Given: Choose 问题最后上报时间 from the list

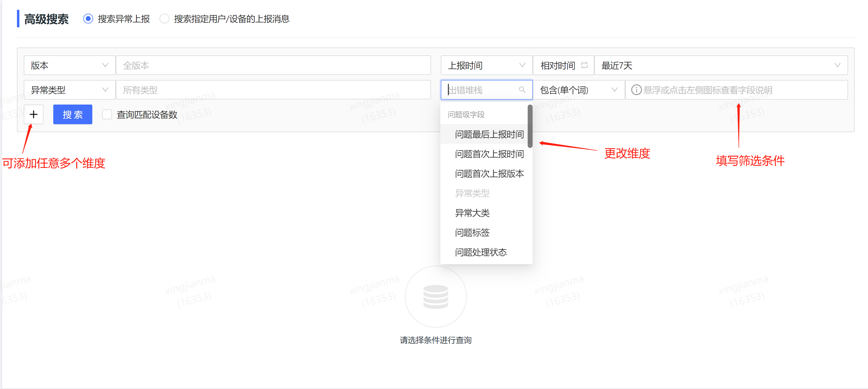Looking at the screenshot, I should pos(484,134).
